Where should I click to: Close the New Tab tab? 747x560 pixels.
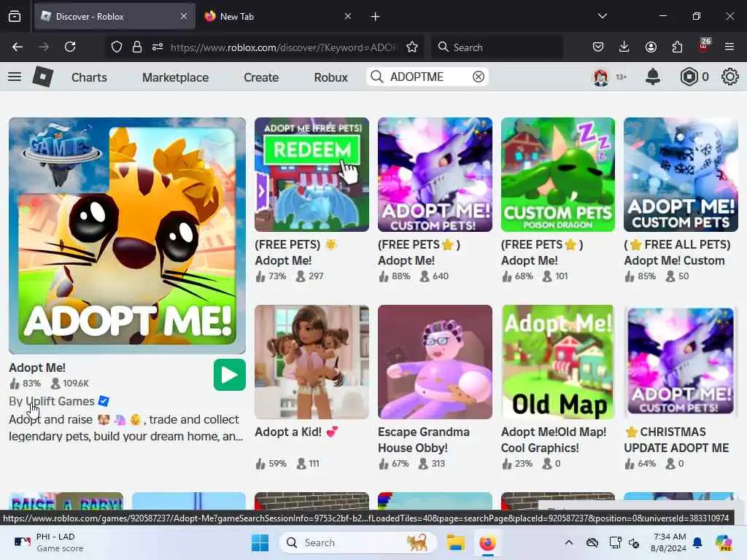point(348,16)
